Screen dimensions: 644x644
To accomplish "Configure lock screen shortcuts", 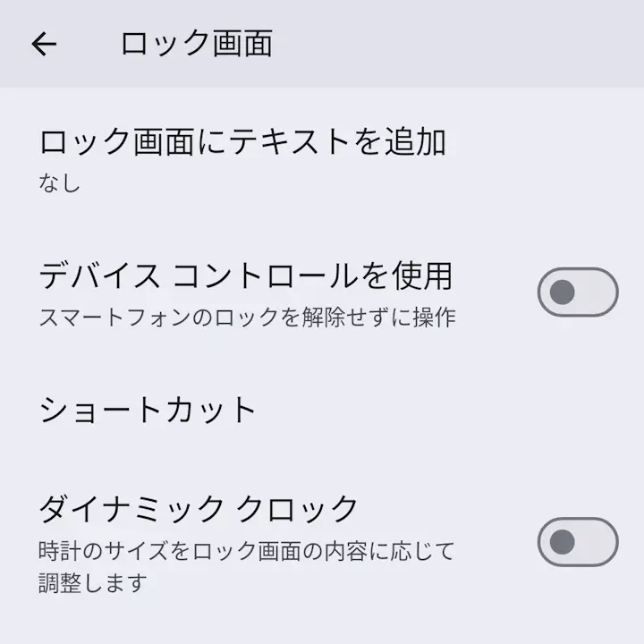I will 148,410.
